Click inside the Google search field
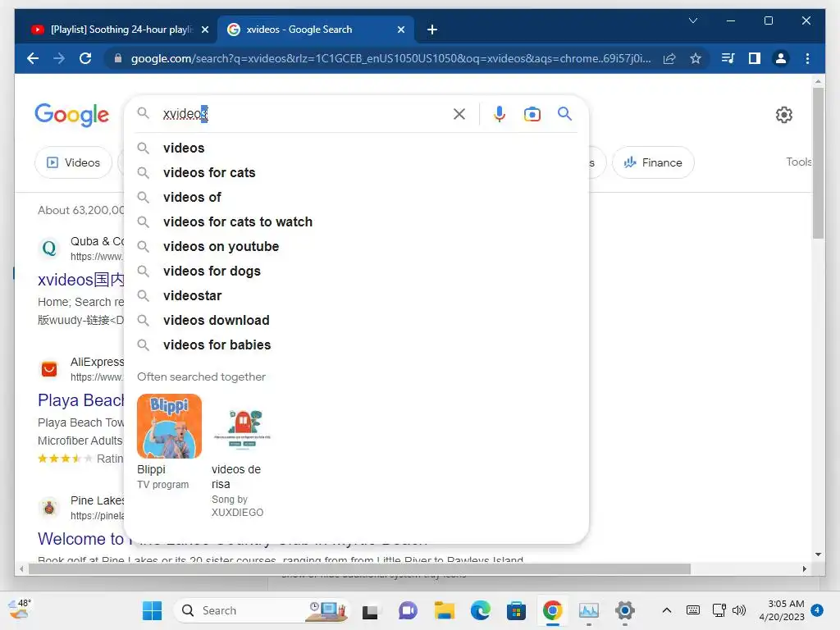Viewport: 840px width, 630px height. [x=303, y=113]
